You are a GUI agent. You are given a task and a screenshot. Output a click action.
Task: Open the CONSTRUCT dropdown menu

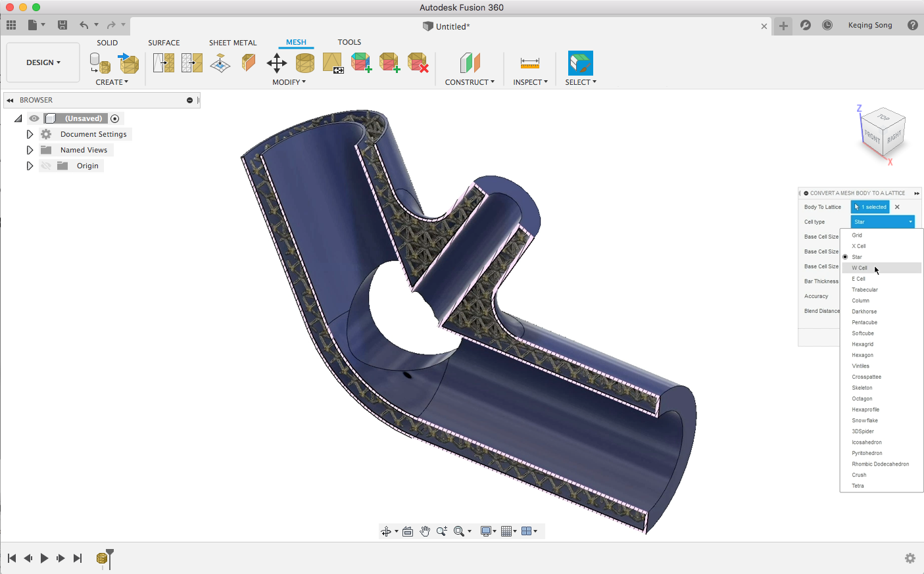470,82
